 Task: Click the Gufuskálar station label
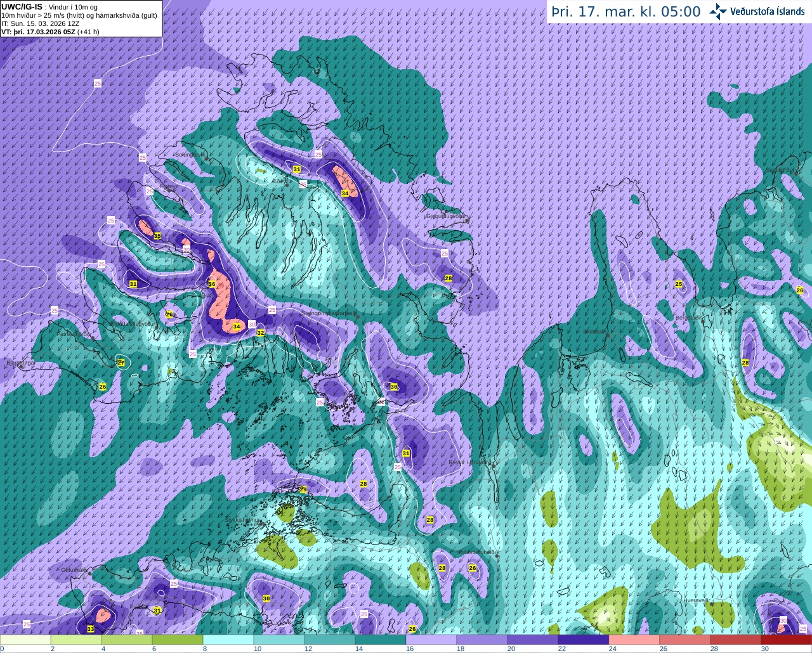coord(74,570)
